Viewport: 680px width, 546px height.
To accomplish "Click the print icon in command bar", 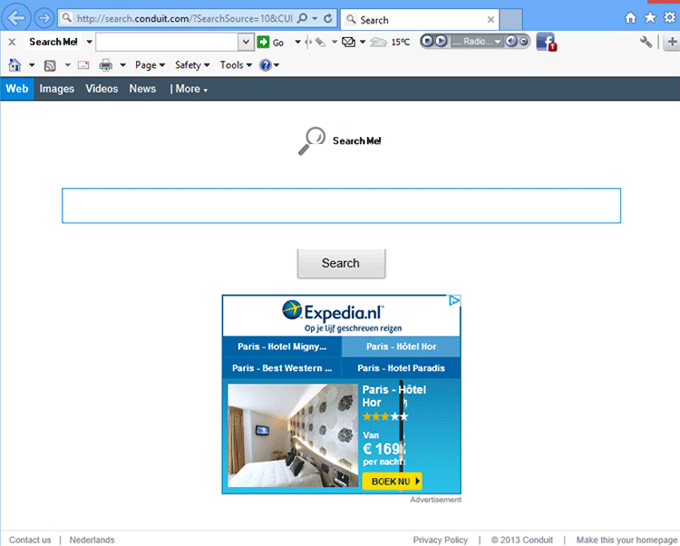I will 106,65.
